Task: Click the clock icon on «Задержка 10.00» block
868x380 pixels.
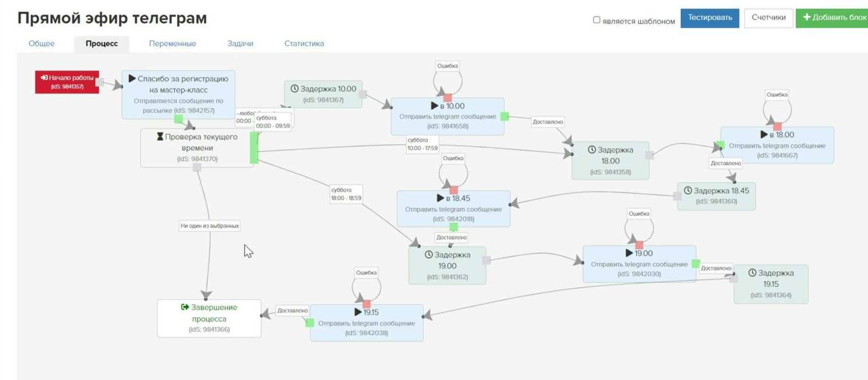Action: coord(294,89)
